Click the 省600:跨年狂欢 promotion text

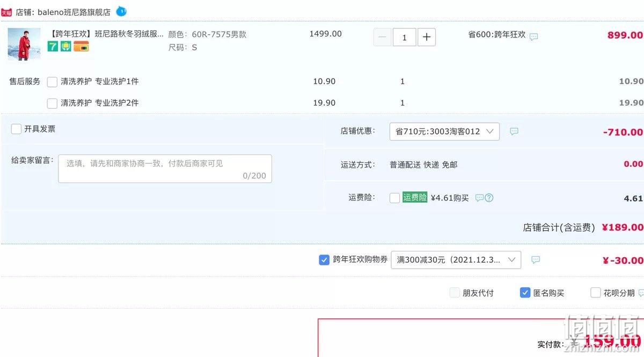pos(497,34)
